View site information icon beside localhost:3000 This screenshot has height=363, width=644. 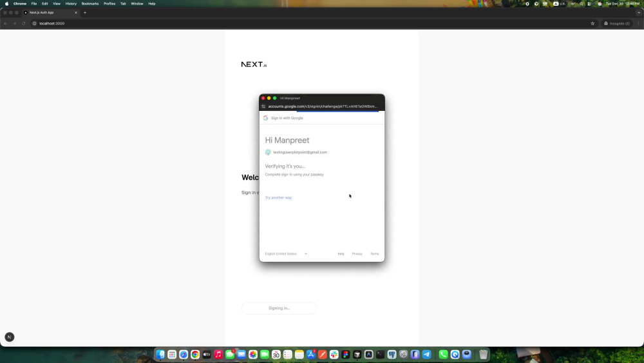tap(35, 23)
